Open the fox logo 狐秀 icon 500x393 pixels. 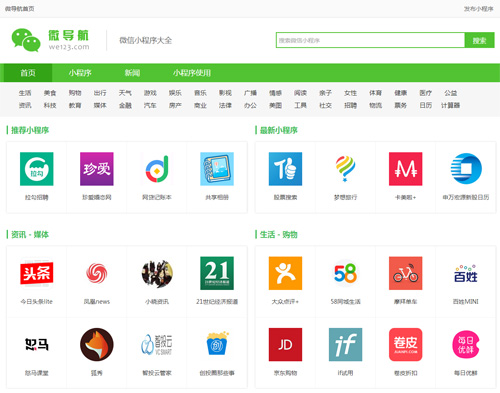(97, 344)
